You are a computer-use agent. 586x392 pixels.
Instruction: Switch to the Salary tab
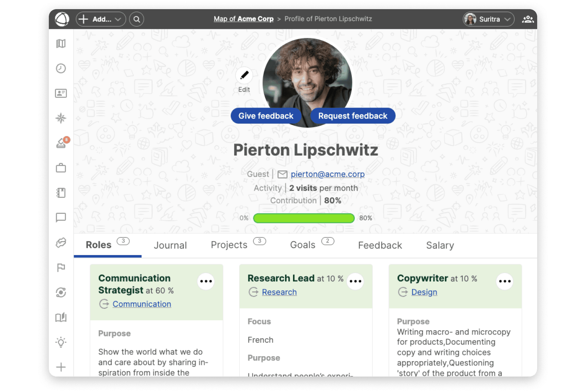(x=440, y=245)
